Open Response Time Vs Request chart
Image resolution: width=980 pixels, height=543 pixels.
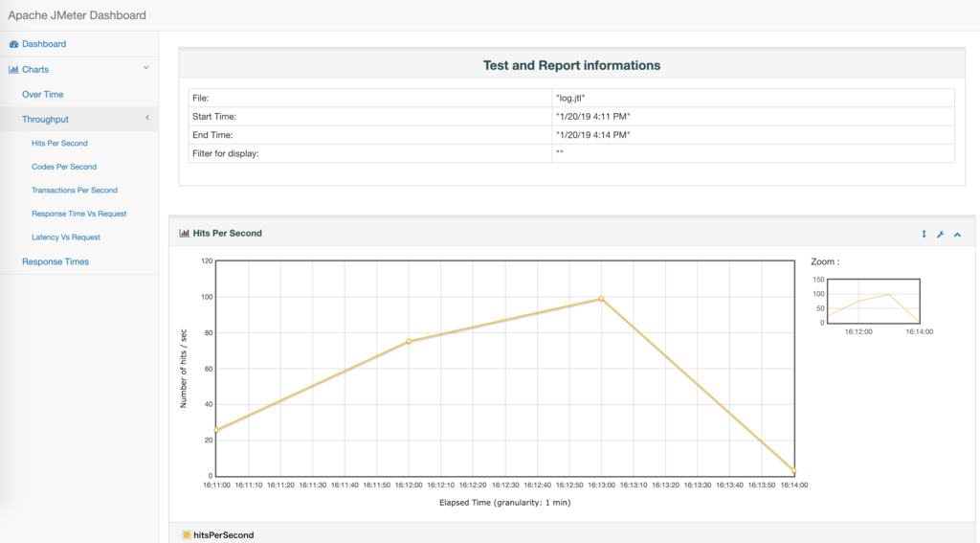pyautogui.click(x=78, y=214)
